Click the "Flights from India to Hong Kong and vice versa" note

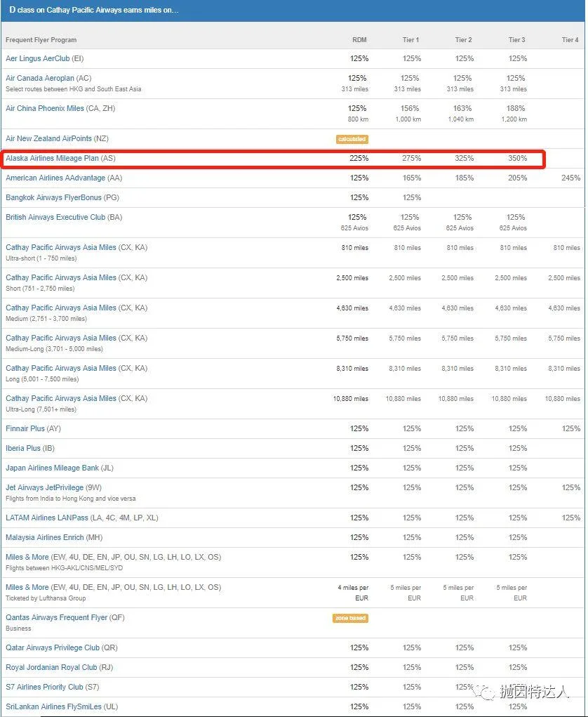71,499
